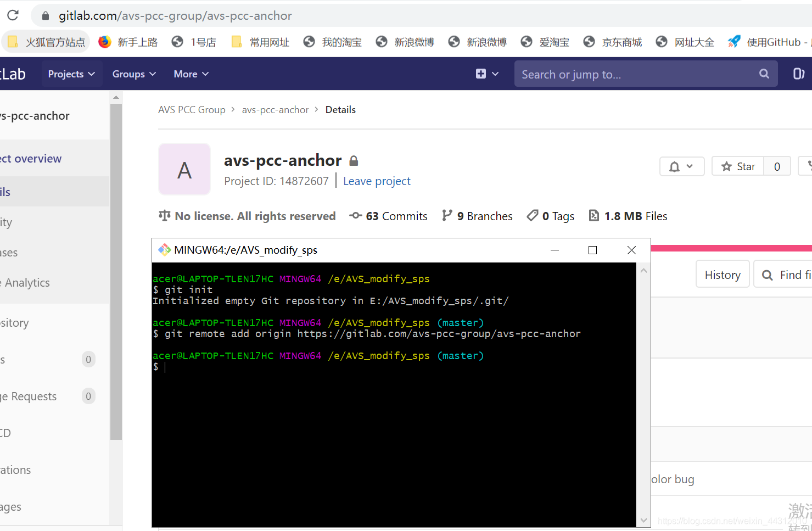Open avs-pcc-anchor in sidebar header
This screenshot has height=531, width=812.
point(35,116)
